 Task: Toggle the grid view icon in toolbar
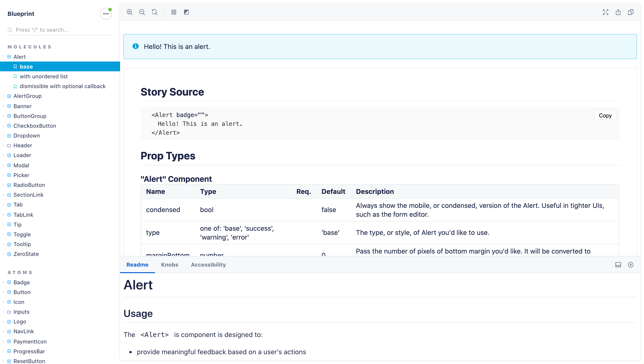[174, 12]
